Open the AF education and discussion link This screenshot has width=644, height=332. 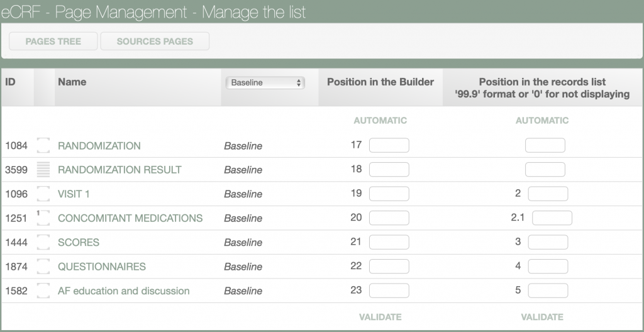point(123,291)
